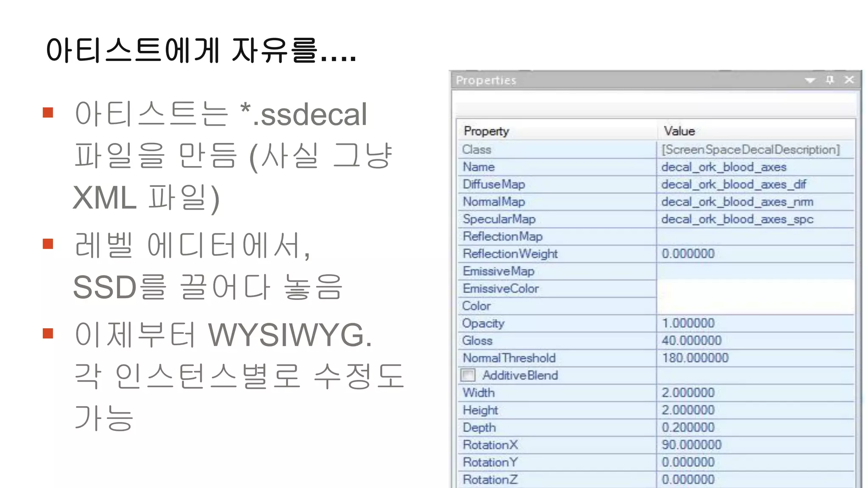Edit the RotationX value 90.000000

[692, 445]
